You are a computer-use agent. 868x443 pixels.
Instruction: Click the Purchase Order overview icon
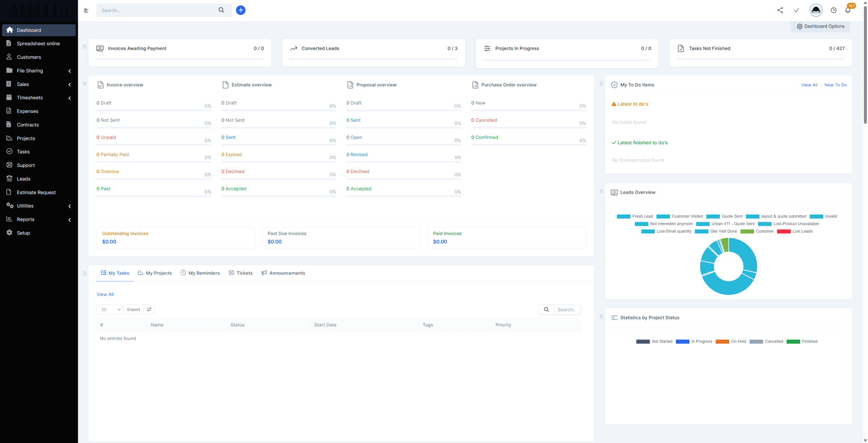point(475,85)
